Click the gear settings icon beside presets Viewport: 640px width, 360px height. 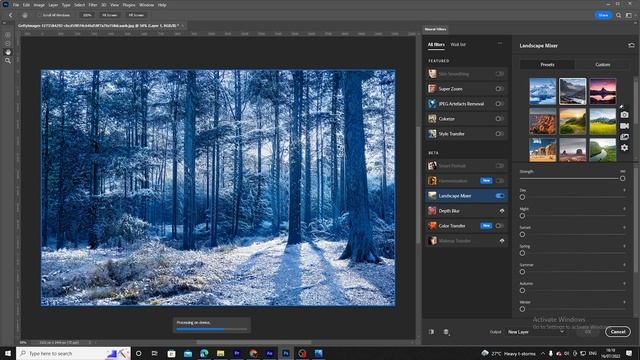pyautogui.click(x=624, y=148)
